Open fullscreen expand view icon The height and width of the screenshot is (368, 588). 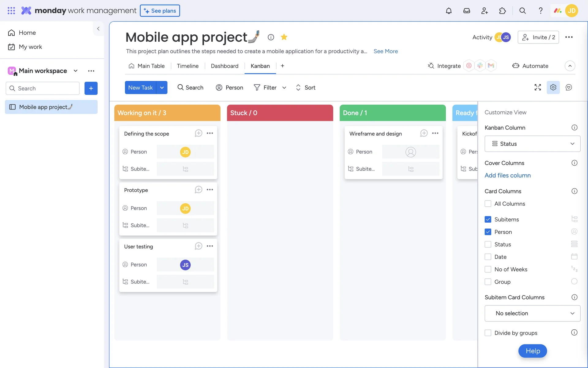[x=537, y=87]
